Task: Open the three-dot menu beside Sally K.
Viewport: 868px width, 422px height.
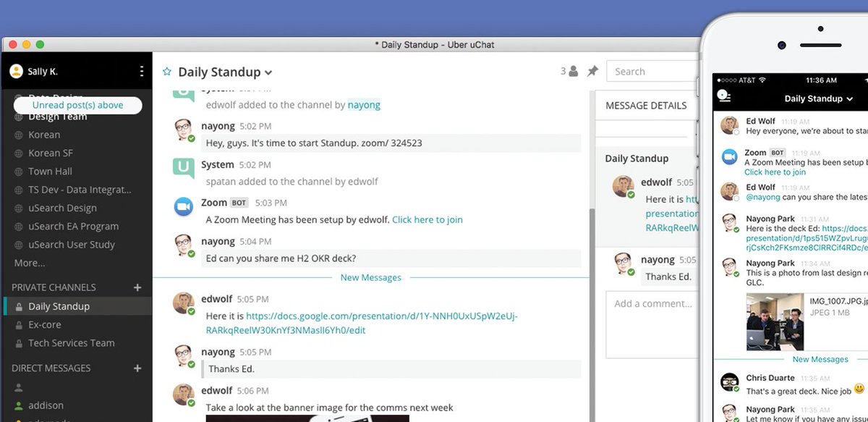Action: click(x=142, y=72)
